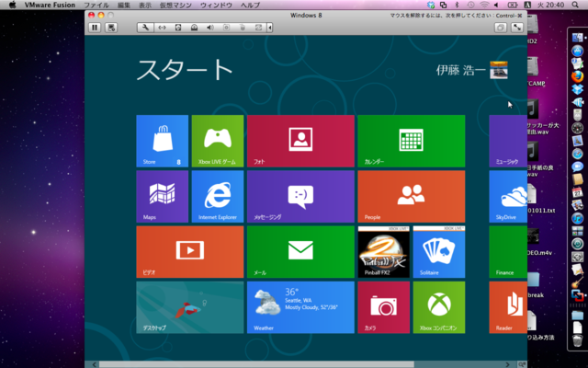588x368 pixels.
Task: Open the ウィンドウ menu
Action: [216, 5]
